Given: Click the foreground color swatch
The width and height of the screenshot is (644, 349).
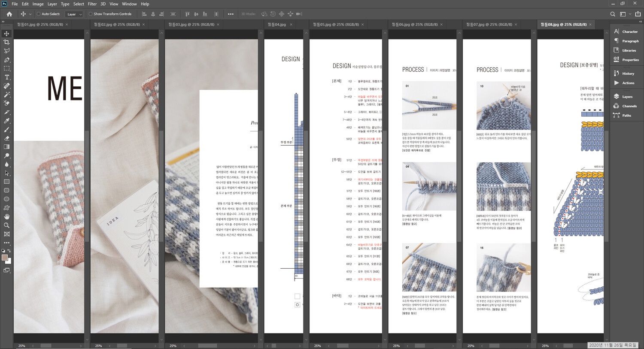Looking at the screenshot, I should coord(5,258).
